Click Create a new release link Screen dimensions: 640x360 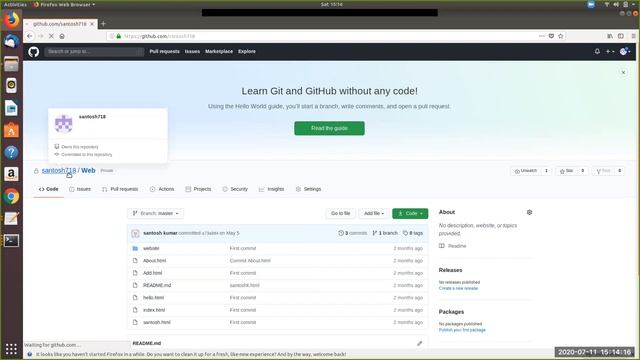(458, 288)
